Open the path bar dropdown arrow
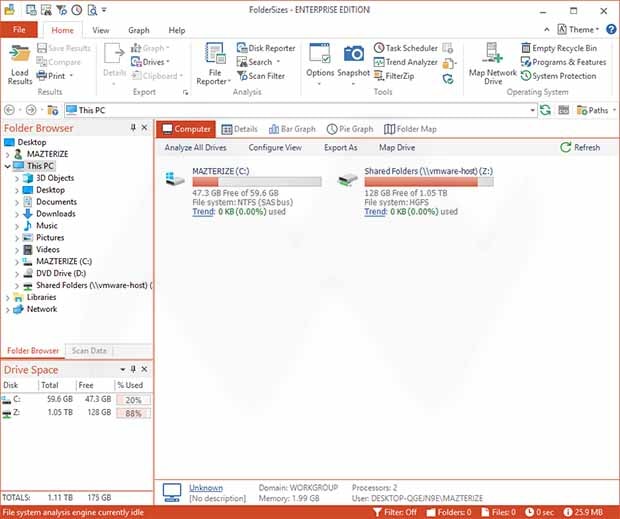Image resolution: width=620 pixels, height=519 pixels. click(533, 110)
